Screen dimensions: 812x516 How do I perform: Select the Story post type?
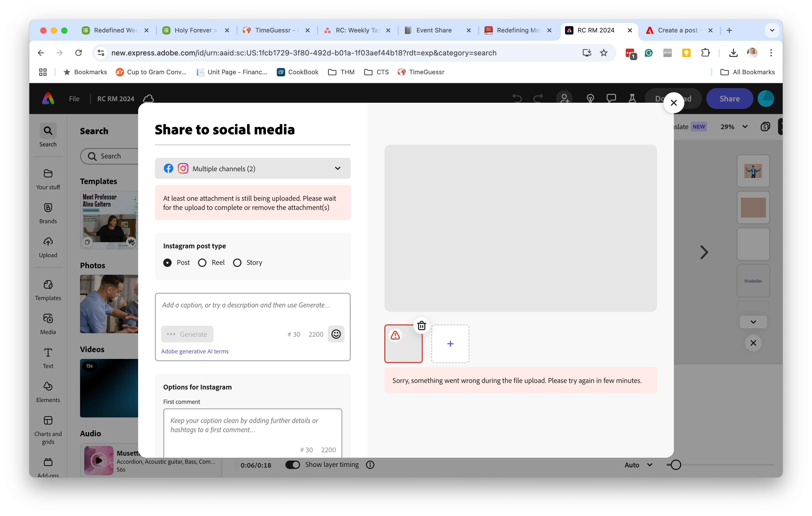coord(237,262)
